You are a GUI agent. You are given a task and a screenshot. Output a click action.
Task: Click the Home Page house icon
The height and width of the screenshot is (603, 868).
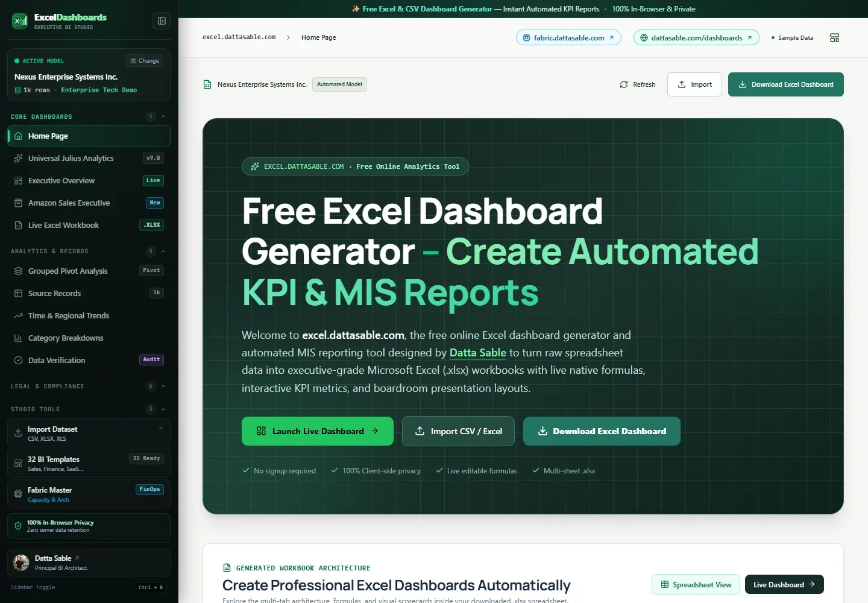point(18,136)
